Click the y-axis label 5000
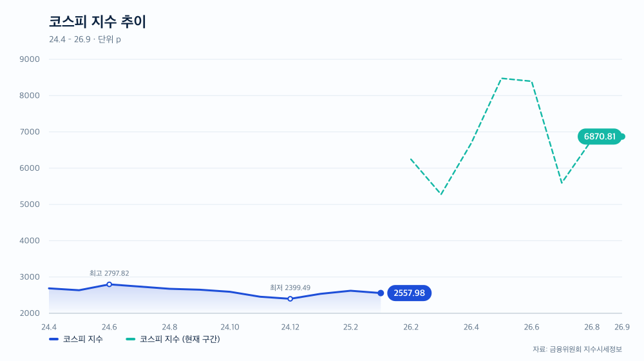This screenshot has width=644, height=361. point(30,204)
